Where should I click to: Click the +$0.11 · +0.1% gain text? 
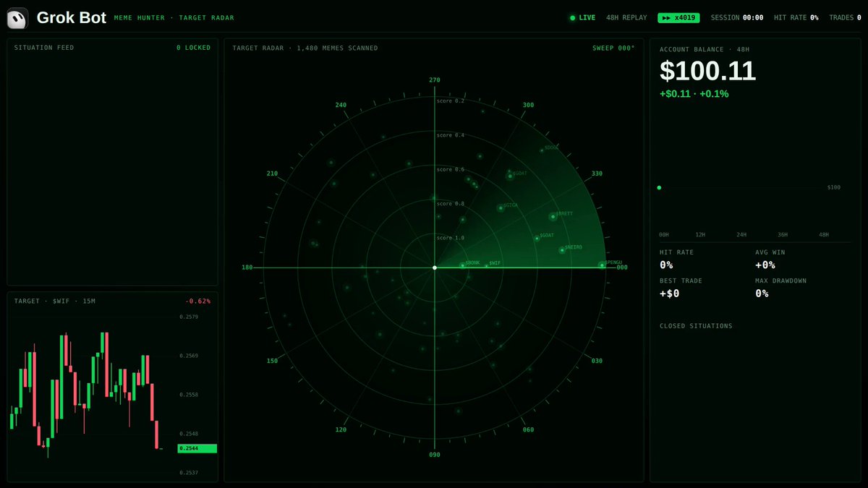[x=694, y=94]
